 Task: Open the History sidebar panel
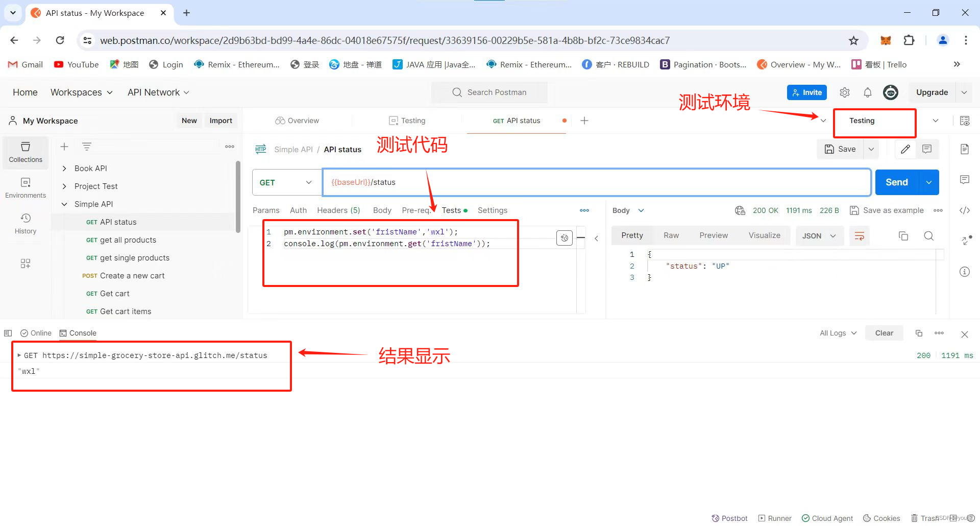tap(26, 224)
